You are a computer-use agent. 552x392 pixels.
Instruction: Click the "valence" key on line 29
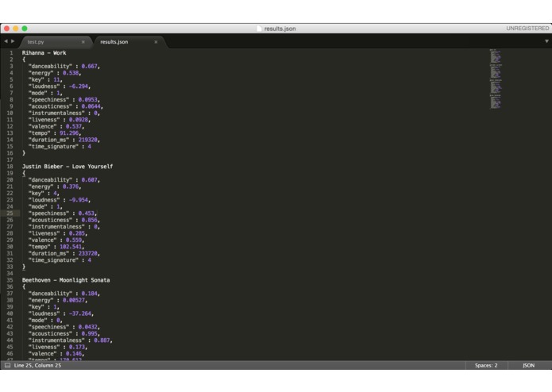(42, 240)
